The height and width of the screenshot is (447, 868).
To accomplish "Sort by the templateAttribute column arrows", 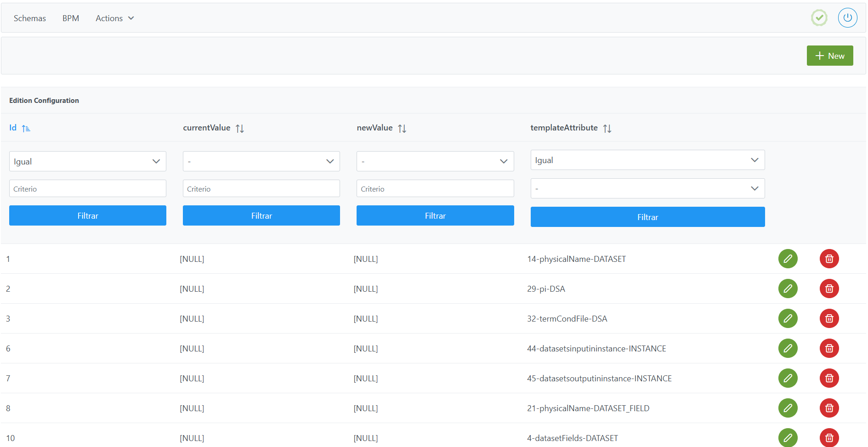I will click(607, 129).
